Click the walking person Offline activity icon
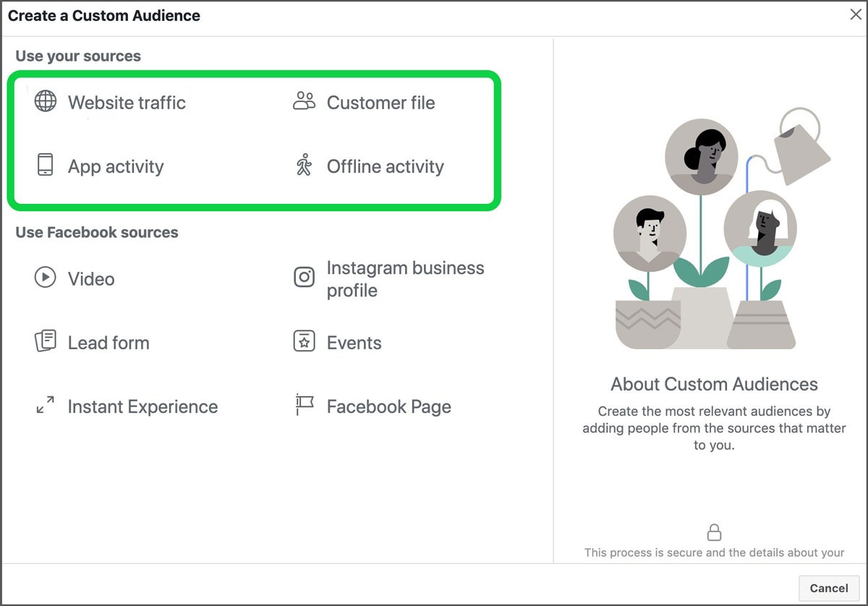Screen dimensions: 868x606 [x=304, y=166]
